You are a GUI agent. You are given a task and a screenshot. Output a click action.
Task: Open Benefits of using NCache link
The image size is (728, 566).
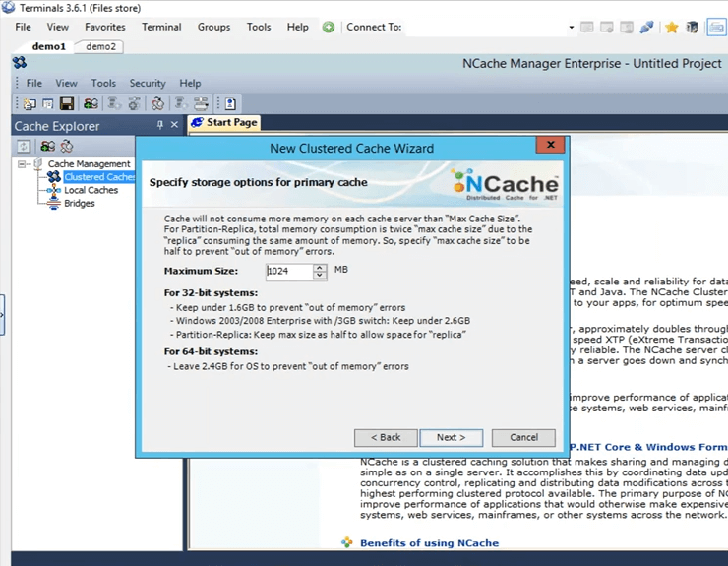(x=430, y=543)
